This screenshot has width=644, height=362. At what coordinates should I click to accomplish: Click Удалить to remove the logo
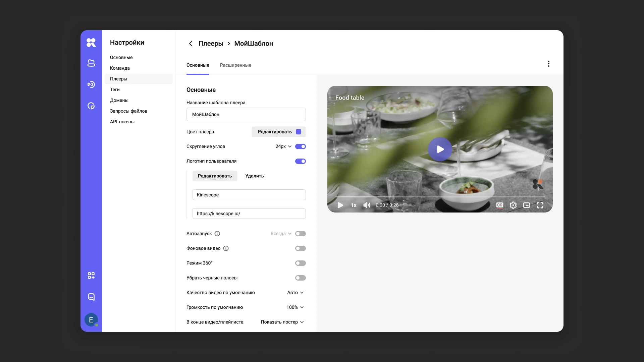tap(254, 176)
